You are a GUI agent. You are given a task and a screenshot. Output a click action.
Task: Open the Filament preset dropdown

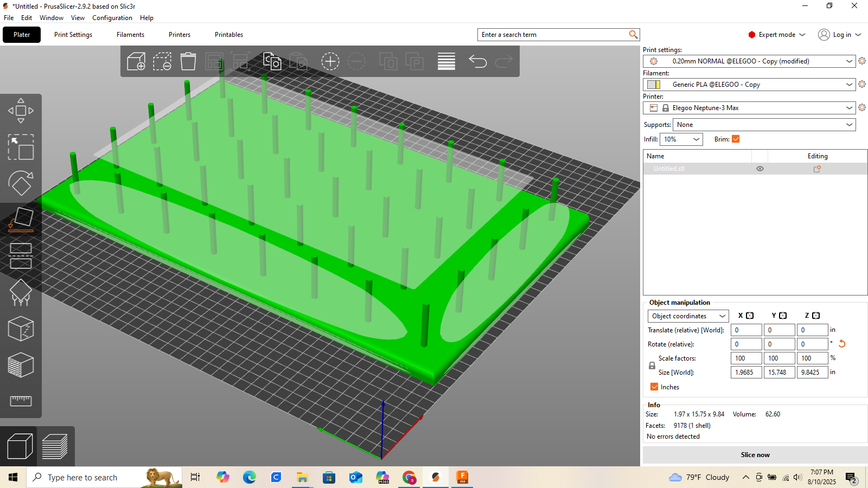point(750,85)
